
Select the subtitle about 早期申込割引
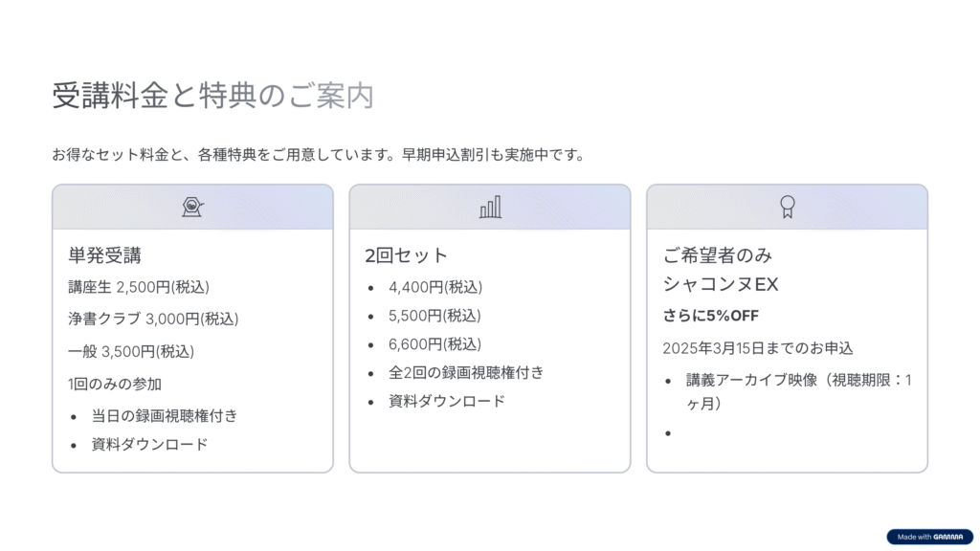pos(318,154)
